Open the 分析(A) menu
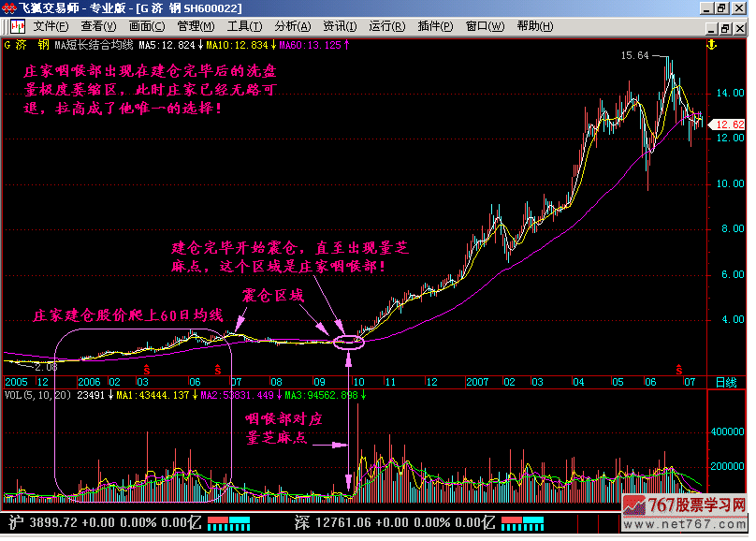The image size is (756, 541). [293, 25]
